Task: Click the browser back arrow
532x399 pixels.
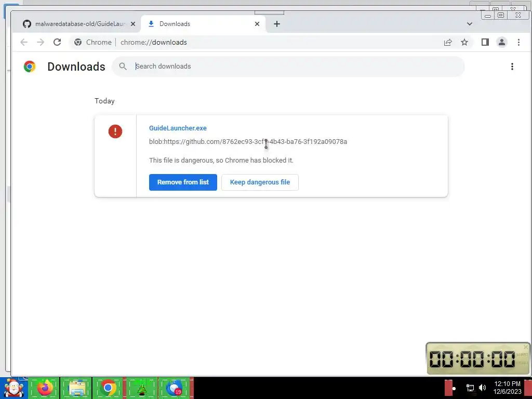Action: (x=24, y=42)
